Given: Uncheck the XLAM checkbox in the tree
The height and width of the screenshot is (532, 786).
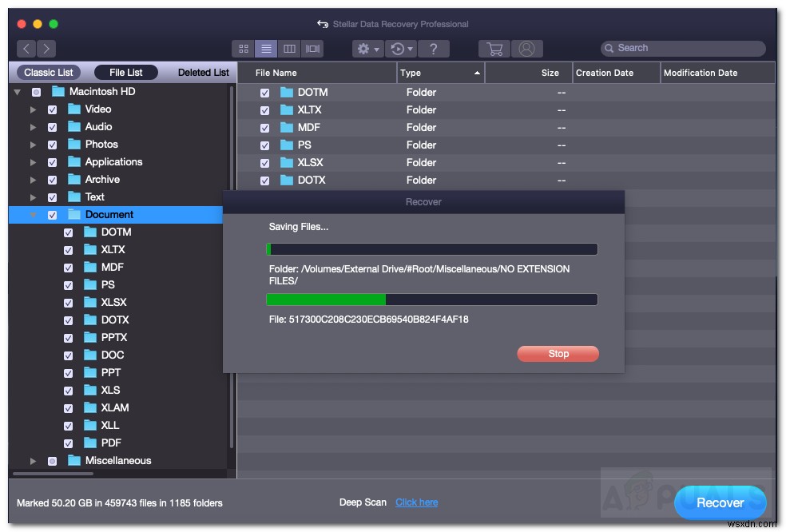Looking at the screenshot, I should [68, 409].
